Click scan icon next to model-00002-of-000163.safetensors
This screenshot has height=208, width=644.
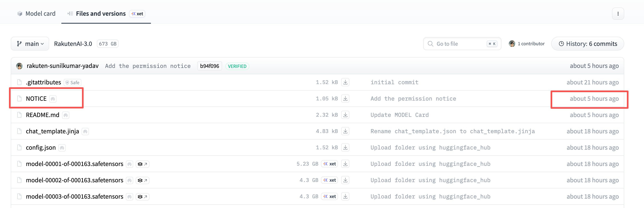[x=129, y=180]
